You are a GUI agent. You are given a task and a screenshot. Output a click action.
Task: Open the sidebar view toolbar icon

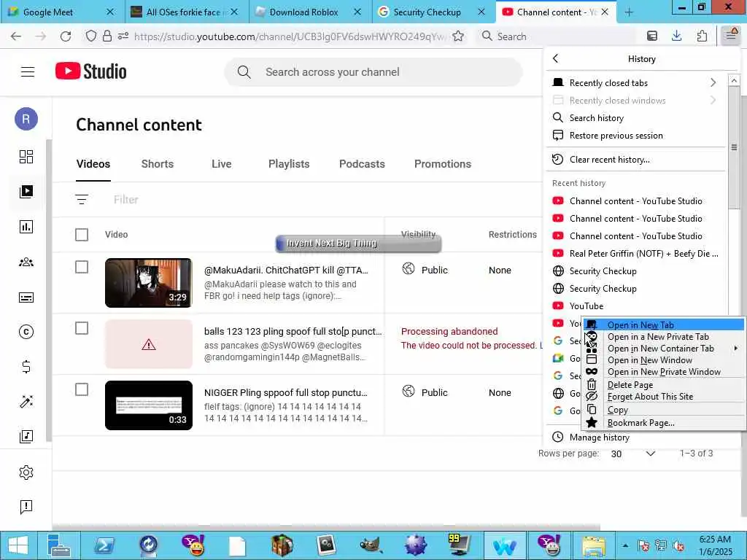[651, 36]
